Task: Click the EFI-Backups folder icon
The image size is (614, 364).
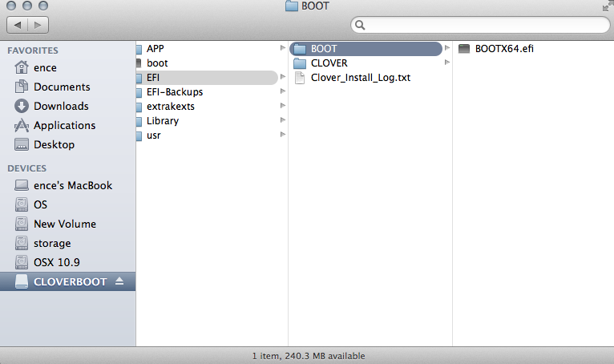Action: [x=139, y=92]
